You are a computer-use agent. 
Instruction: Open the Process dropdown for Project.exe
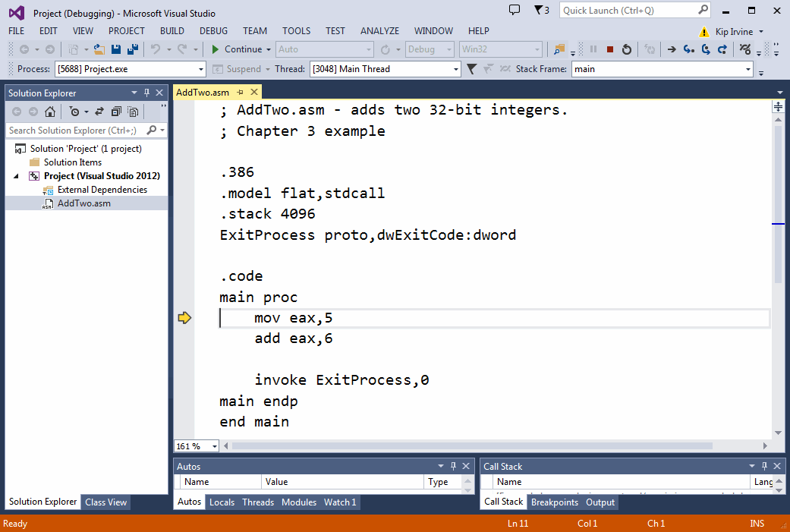point(130,69)
